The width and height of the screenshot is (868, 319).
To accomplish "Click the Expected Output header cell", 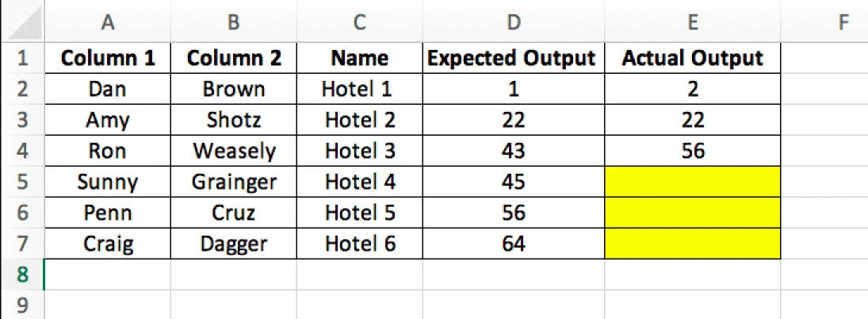I will 513,58.
